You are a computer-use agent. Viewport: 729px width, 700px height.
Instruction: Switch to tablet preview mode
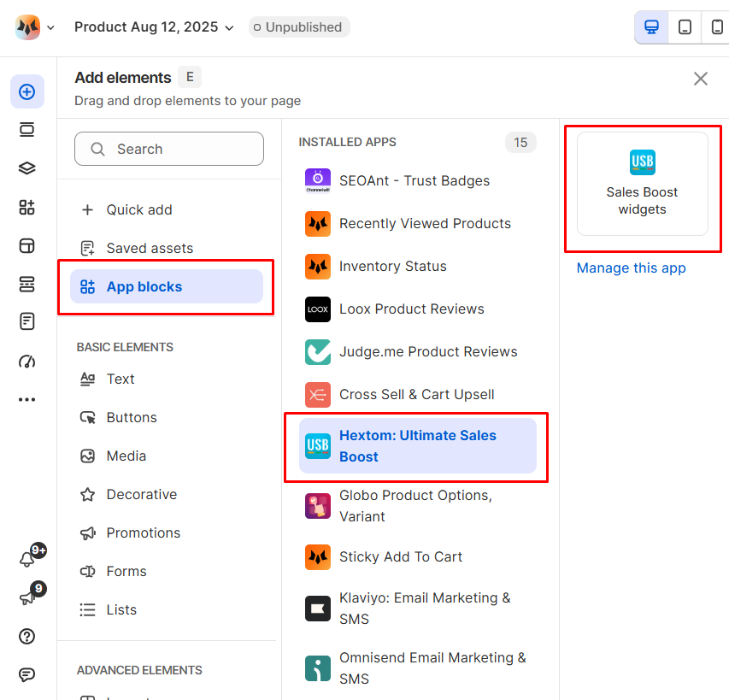click(685, 27)
